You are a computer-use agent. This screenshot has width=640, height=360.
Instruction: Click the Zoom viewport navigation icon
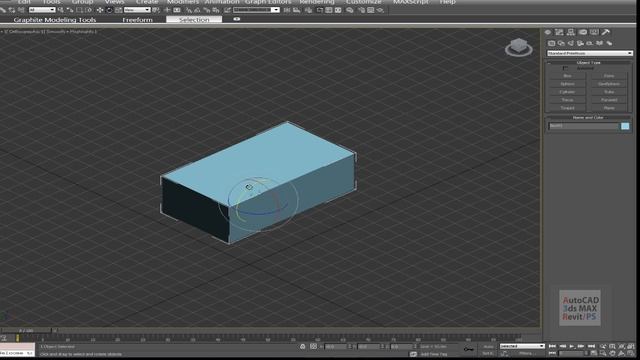click(602, 346)
